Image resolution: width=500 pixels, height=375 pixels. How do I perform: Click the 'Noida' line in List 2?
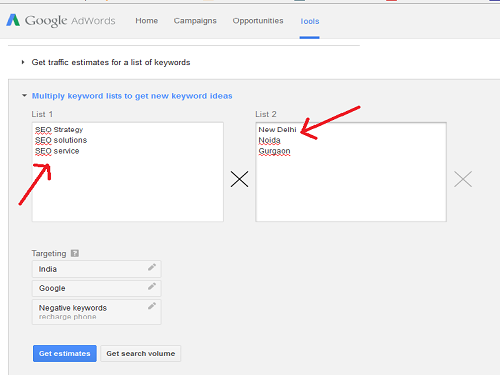(269, 140)
